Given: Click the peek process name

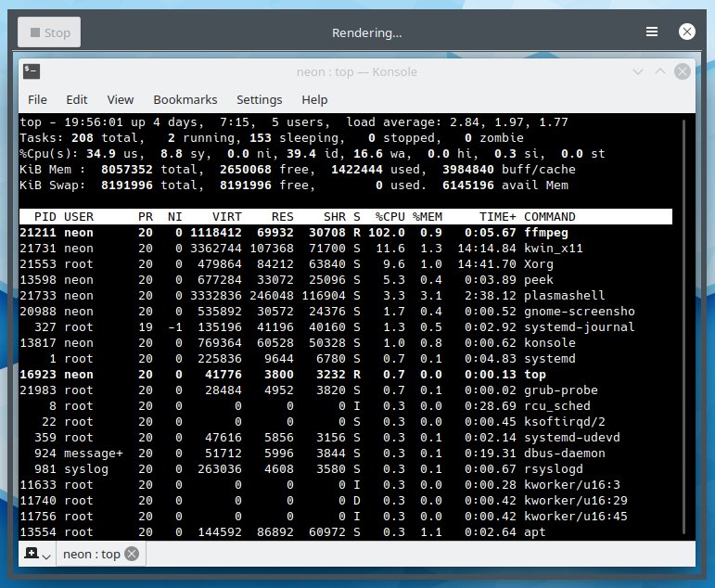Looking at the screenshot, I should pyautogui.click(x=539, y=280).
